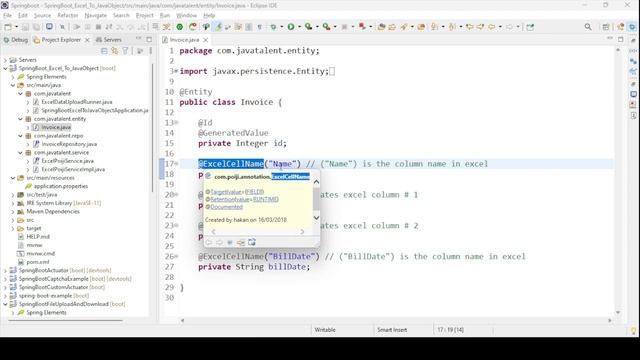Open the New wizard dropdown arrow

16,27
